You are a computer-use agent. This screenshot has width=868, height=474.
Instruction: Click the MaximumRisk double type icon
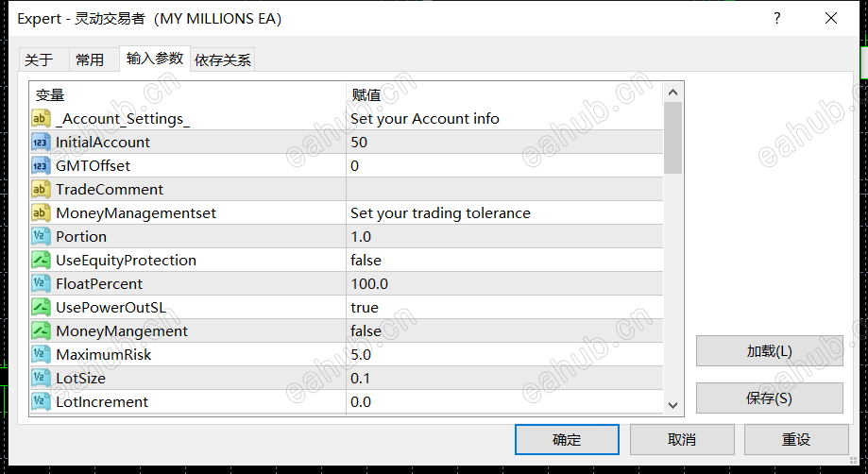tap(41, 354)
